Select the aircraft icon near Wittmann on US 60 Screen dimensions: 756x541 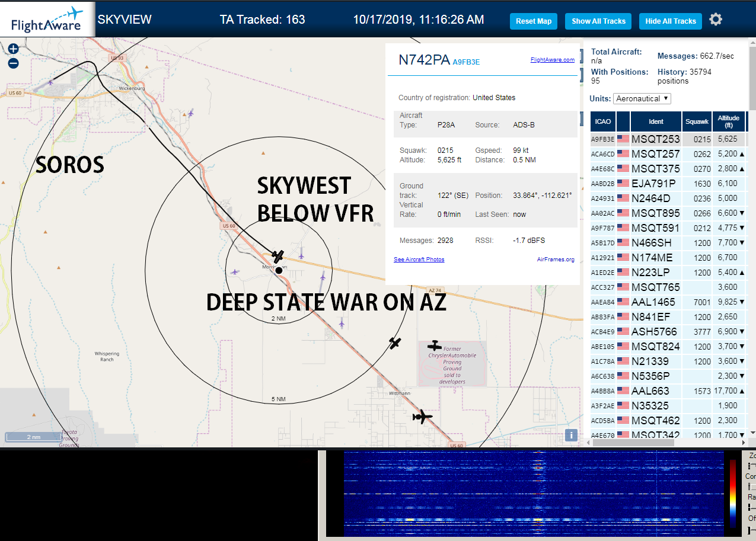click(x=422, y=417)
